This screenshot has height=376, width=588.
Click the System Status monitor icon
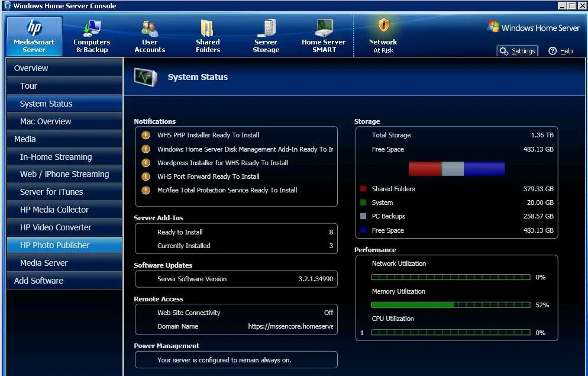point(146,78)
